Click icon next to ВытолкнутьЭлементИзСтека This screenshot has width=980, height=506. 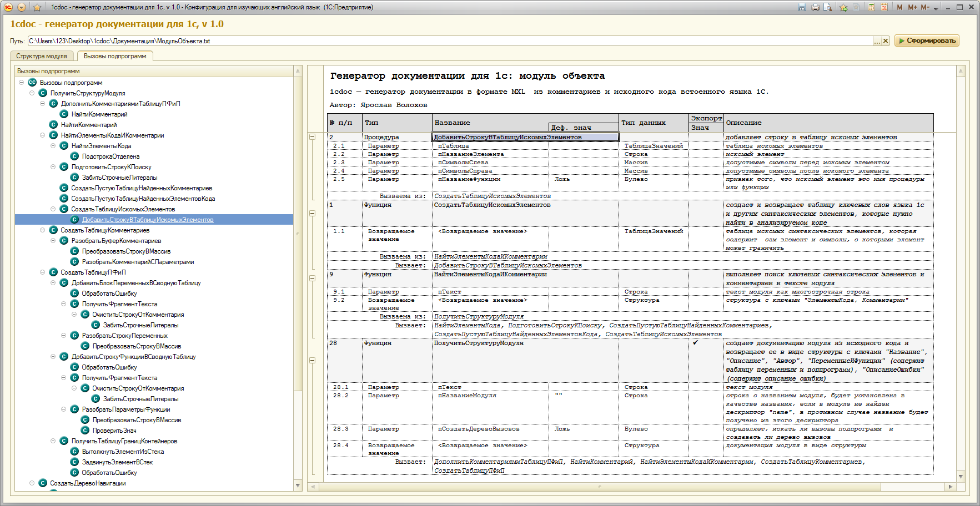tap(74, 452)
